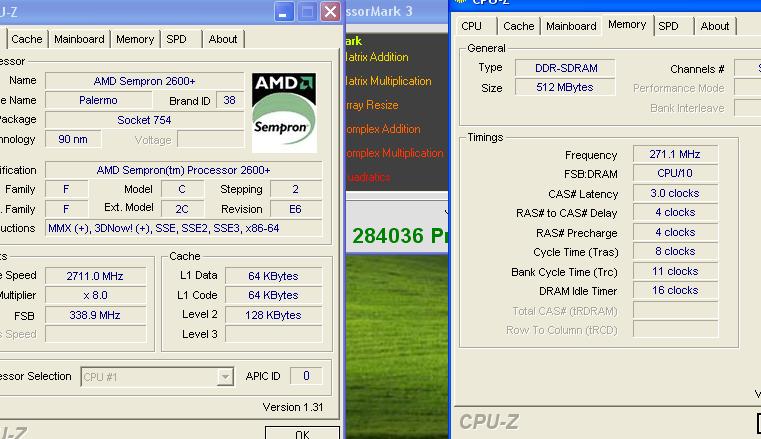761x439 pixels.
Task: Click DRAM Idle Timer 16 clocks value
Action: pyautogui.click(x=675, y=291)
